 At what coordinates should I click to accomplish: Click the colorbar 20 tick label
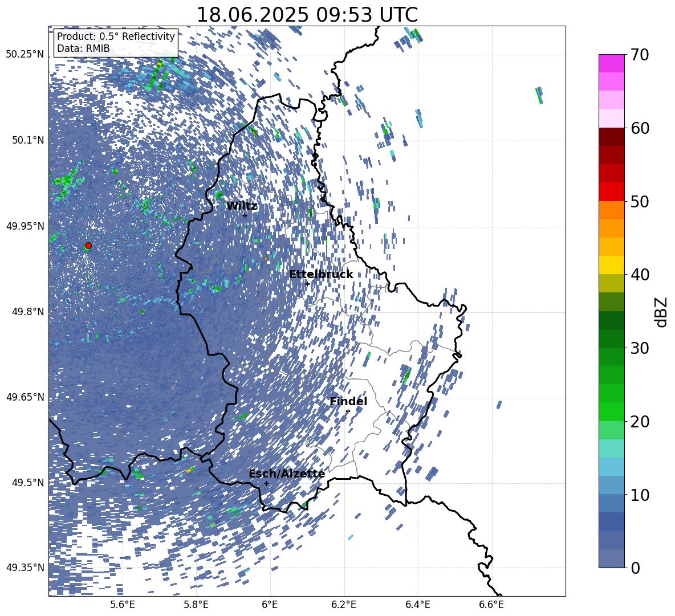click(639, 421)
